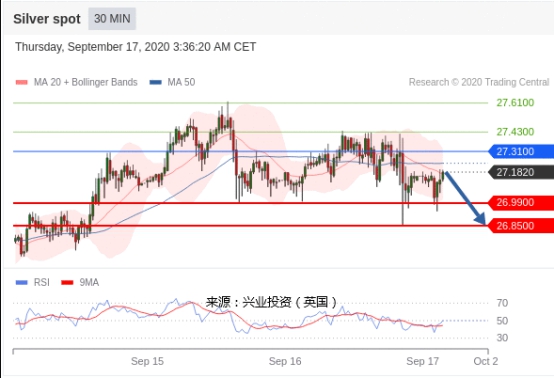554x378 pixels.
Task: Click the MA 20 + Bollinger Bands label
Action: (x=86, y=82)
